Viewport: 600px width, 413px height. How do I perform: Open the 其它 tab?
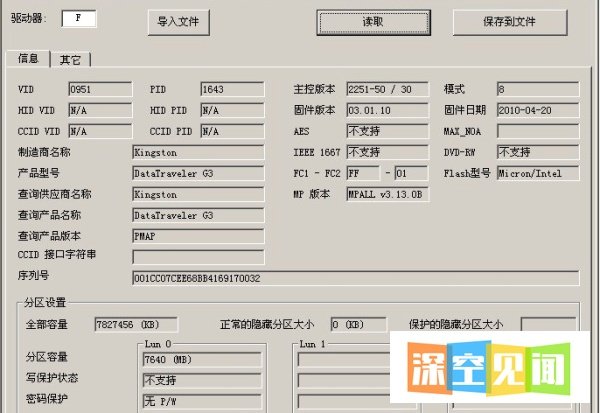70,60
